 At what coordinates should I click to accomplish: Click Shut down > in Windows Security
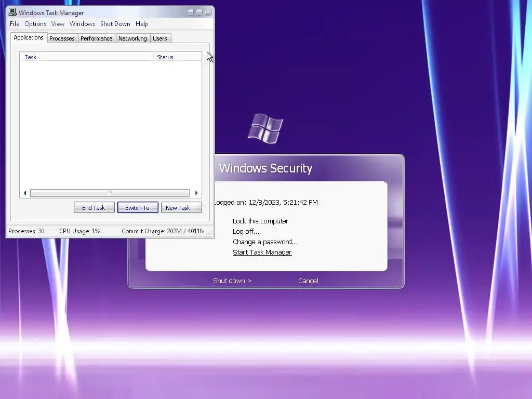[x=232, y=281]
